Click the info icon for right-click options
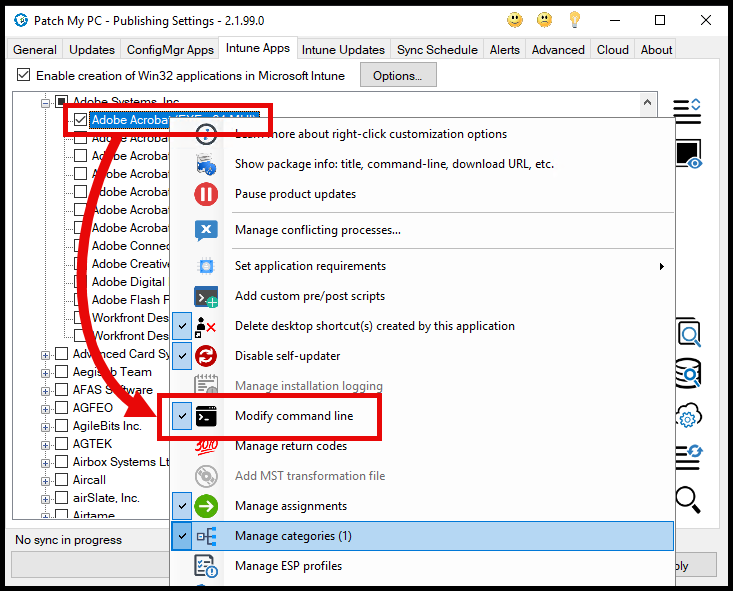 pyautogui.click(x=206, y=134)
